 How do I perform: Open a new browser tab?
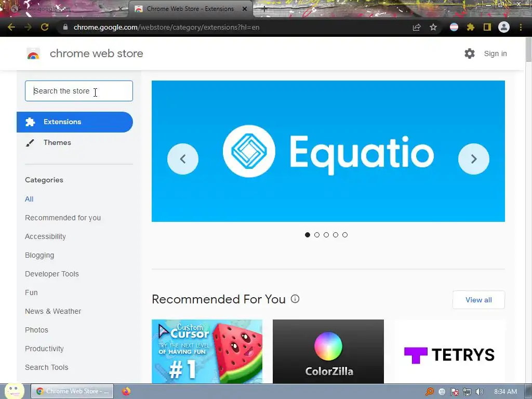264,9
